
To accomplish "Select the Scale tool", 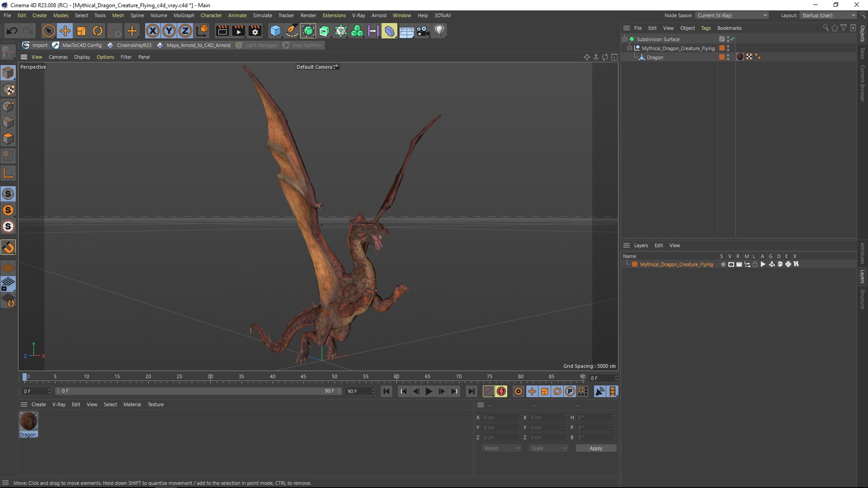I will [81, 31].
